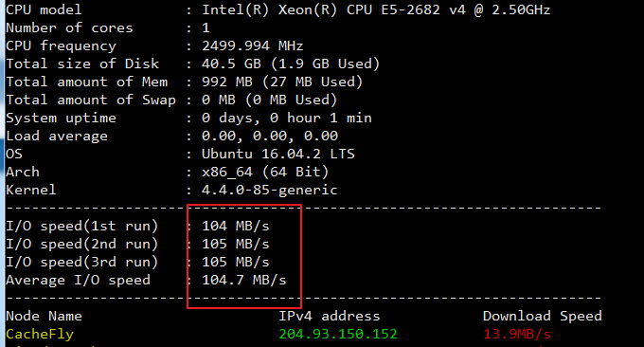Click the Node Name column header
644x347 pixels.
[44, 316]
